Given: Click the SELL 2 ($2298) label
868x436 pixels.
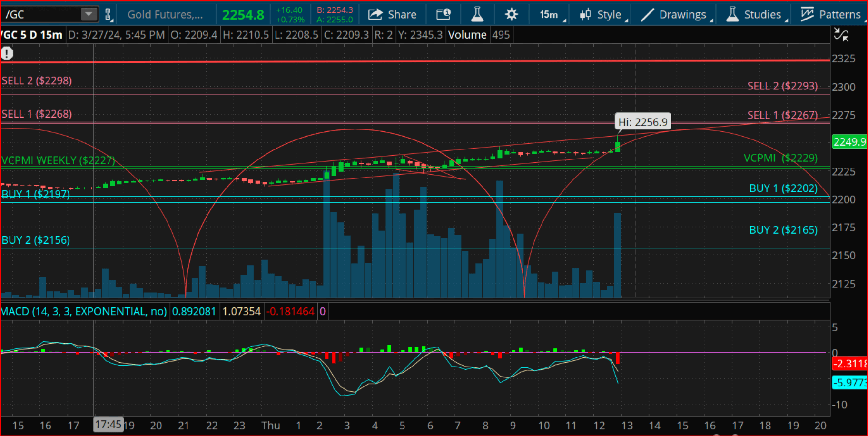Looking at the screenshot, I should point(37,80).
